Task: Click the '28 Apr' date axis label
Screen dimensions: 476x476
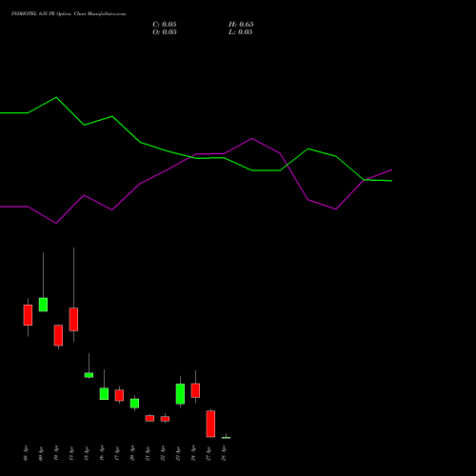Action: coord(224,453)
